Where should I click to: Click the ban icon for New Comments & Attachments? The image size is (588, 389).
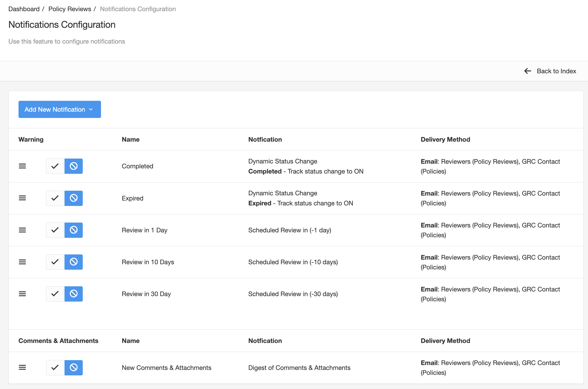73,367
